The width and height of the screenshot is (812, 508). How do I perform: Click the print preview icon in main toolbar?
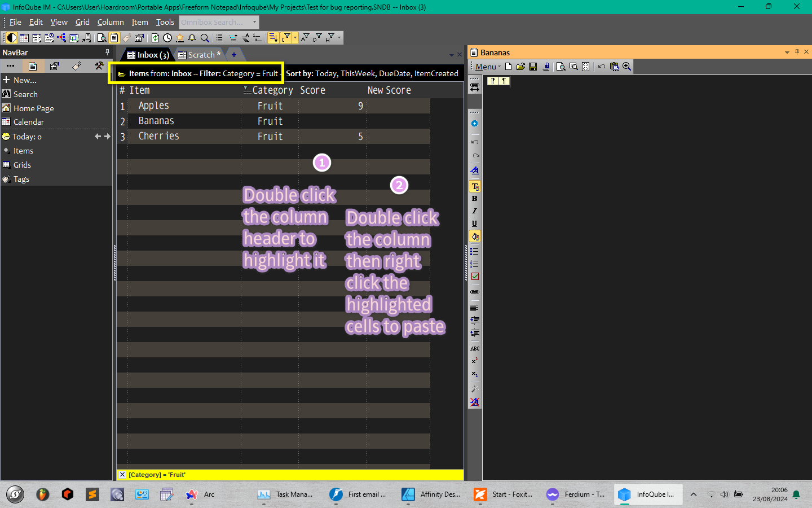[101, 38]
